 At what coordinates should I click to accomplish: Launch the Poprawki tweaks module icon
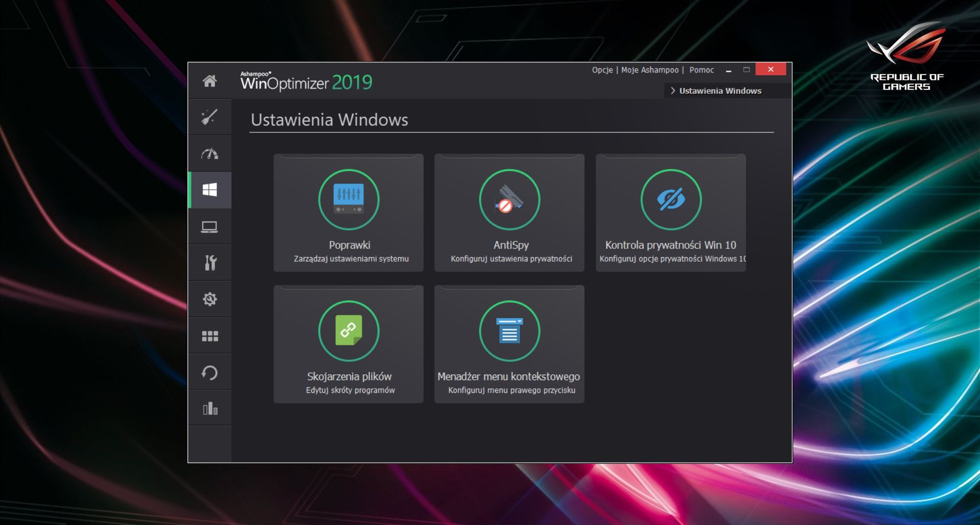(349, 200)
